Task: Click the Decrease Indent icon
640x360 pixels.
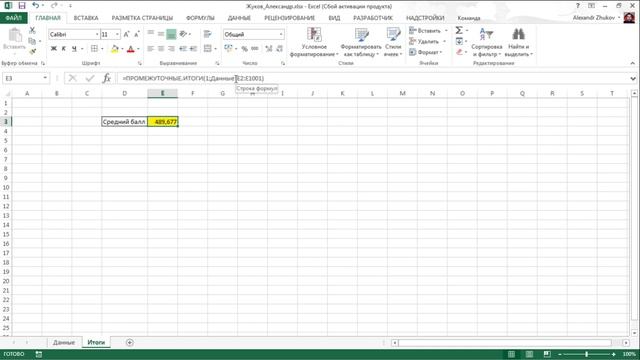Action: click(183, 49)
